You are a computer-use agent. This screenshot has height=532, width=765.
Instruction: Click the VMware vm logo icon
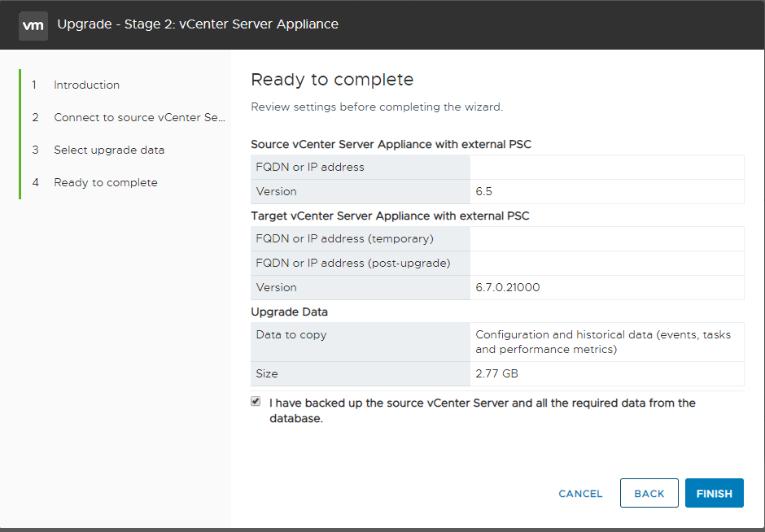pyautogui.click(x=33, y=24)
